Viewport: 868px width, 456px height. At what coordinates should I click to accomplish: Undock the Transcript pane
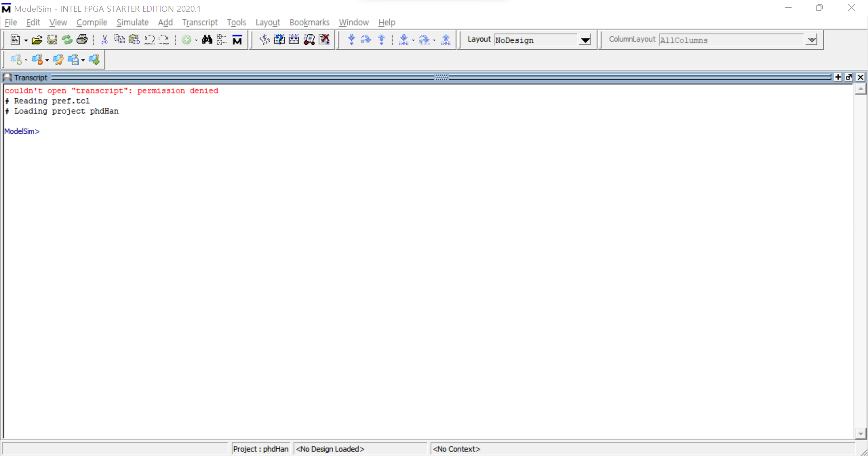point(849,77)
